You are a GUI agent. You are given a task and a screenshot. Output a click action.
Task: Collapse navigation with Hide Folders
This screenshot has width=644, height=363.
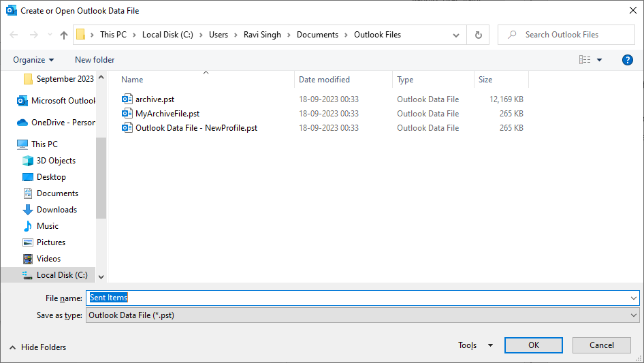pos(38,347)
